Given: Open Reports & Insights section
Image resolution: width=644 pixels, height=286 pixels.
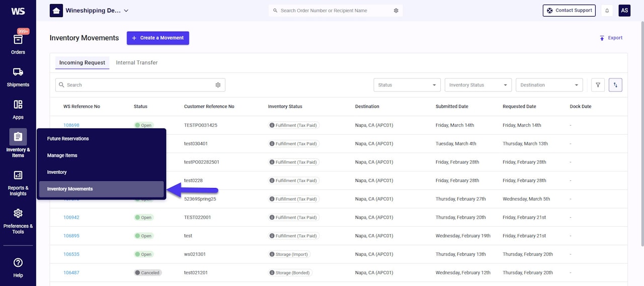Looking at the screenshot, I should [18, 182].
